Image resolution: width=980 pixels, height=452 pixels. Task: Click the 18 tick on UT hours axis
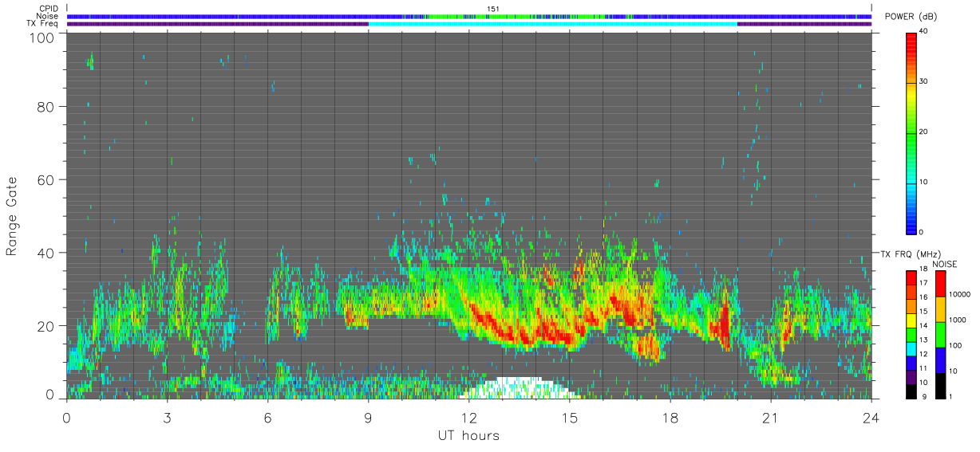click(670, 418)
